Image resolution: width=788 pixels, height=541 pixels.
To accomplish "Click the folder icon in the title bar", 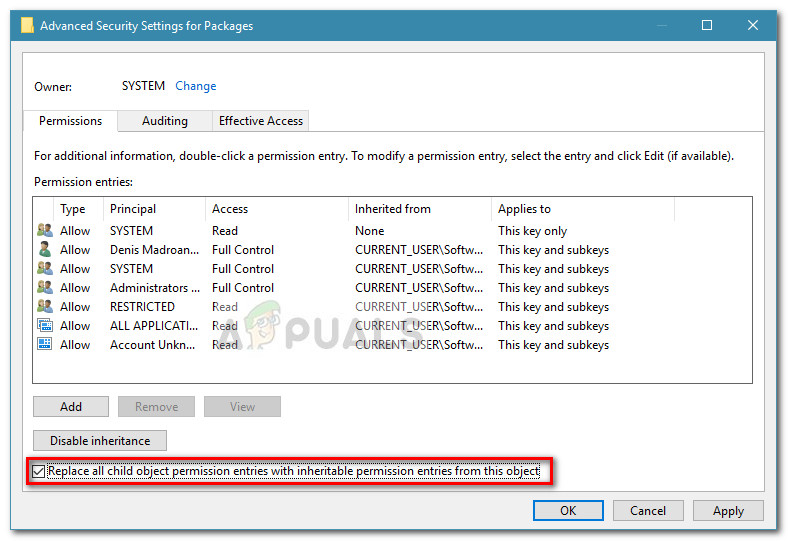I will pos(27,25).
